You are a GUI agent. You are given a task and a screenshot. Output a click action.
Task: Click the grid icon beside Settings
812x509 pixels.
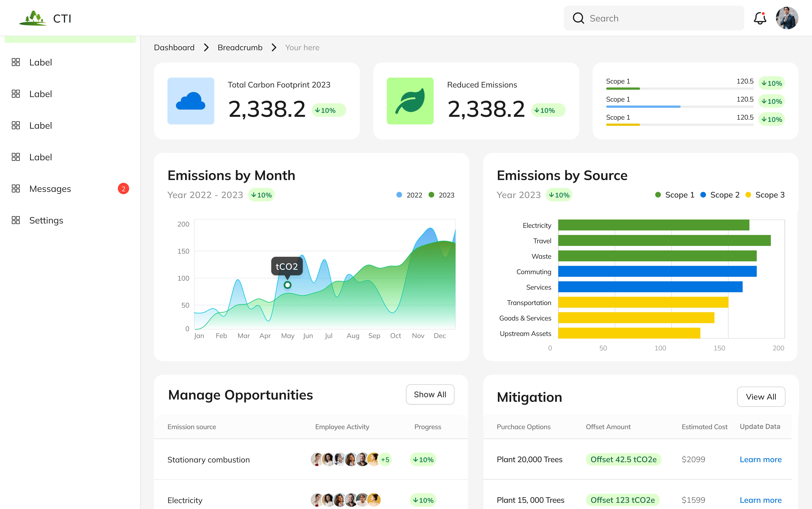(16, 220)
